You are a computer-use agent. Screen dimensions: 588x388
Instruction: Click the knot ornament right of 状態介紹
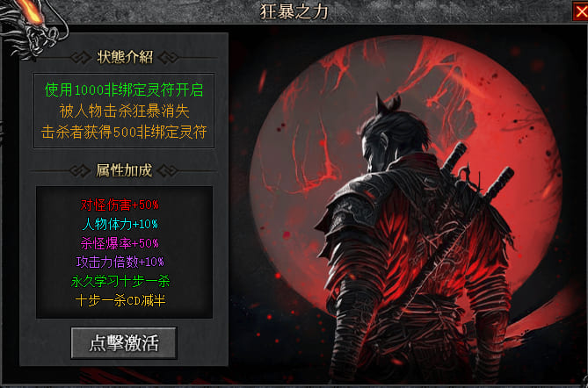(168, 58)
